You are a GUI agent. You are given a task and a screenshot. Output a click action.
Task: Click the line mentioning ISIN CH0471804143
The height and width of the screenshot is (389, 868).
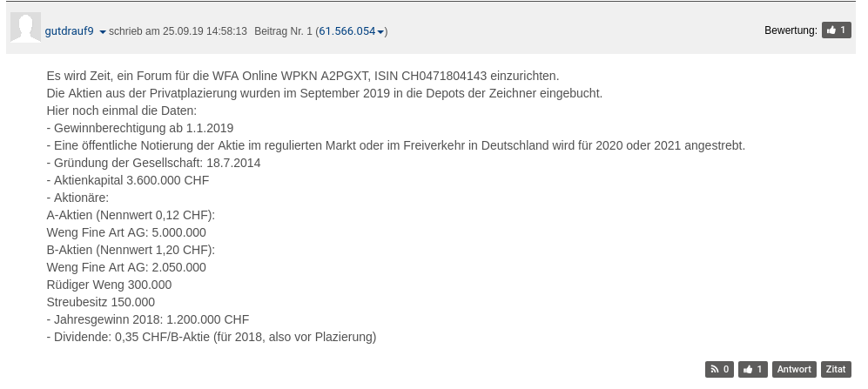pyautogui.click(x=303, y=76)
